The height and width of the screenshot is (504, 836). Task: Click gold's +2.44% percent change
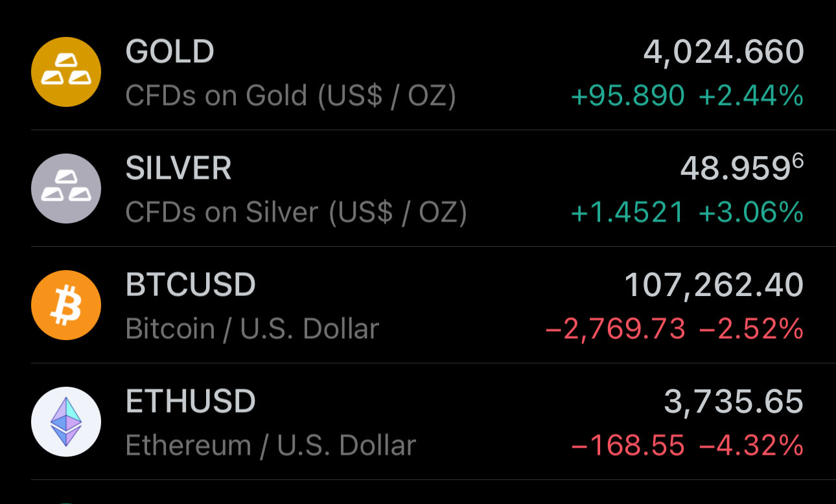coord(751,96)
